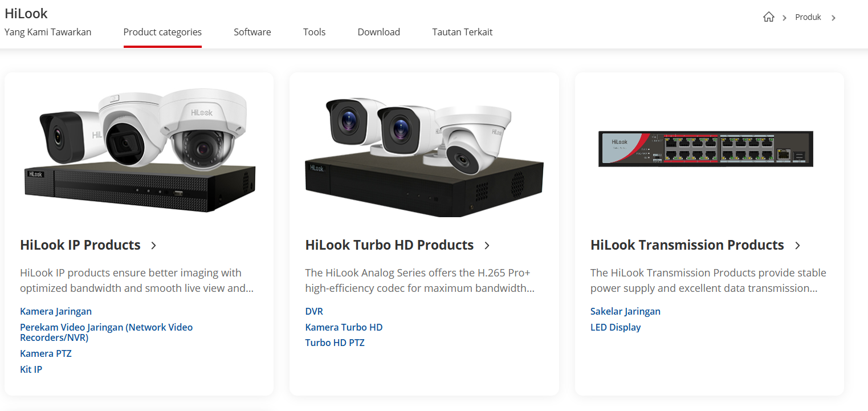
Task: Open the LED Display link
Action: tap(616, 327)
